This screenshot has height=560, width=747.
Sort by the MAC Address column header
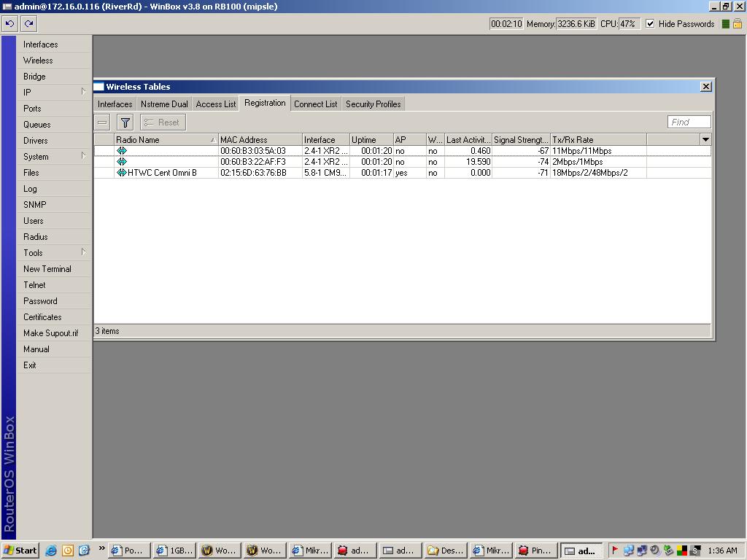260,140
